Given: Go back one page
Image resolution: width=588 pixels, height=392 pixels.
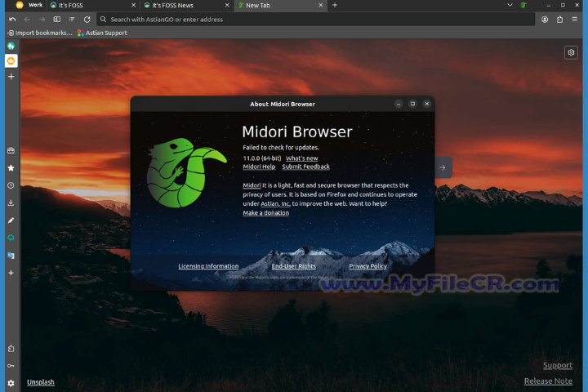Looking at the screenshot, I should pyautogui.click(x=27, y=19).
